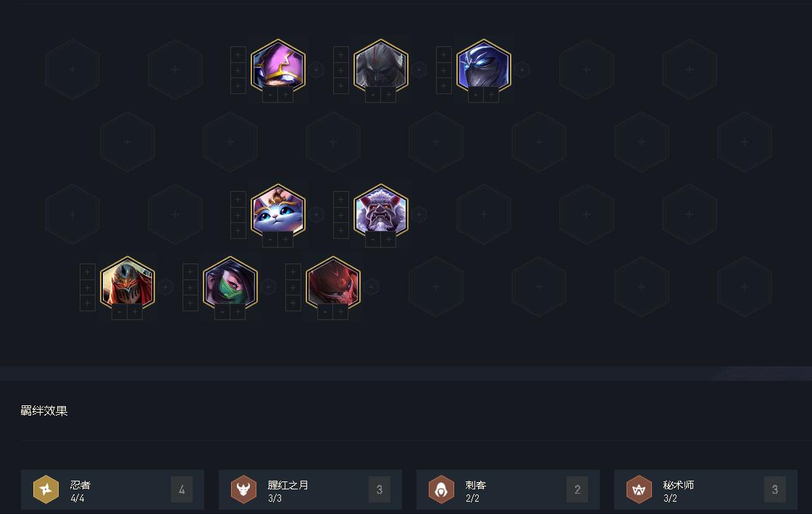
Task: Select the Akali green-mask portrait
Action: (x=230, y=285)
